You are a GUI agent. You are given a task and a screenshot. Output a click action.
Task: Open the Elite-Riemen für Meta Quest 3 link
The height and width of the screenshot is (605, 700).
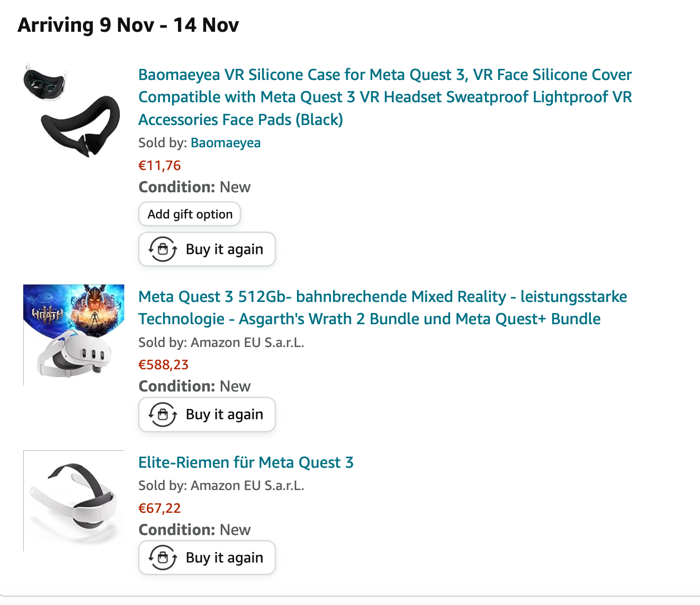[x=246, y=462]
